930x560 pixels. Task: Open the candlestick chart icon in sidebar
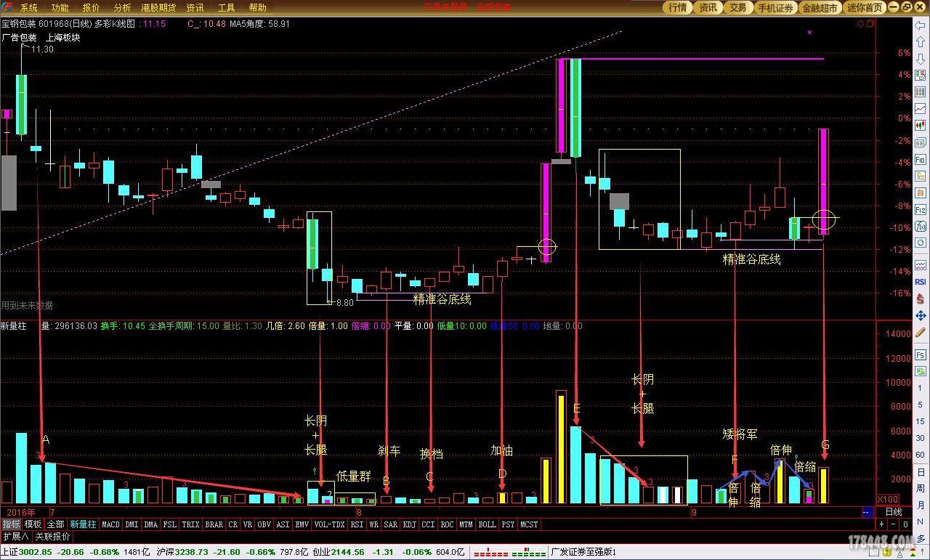tap(920, 125)
